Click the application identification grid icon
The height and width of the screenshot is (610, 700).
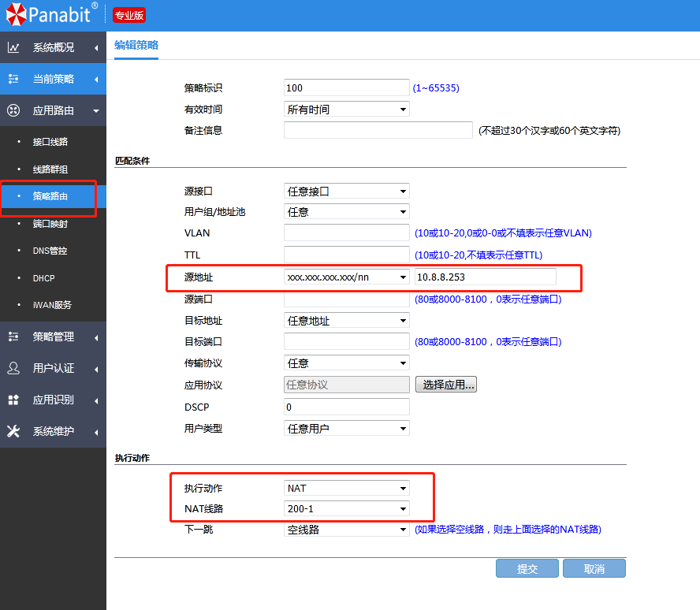[13, 400]
